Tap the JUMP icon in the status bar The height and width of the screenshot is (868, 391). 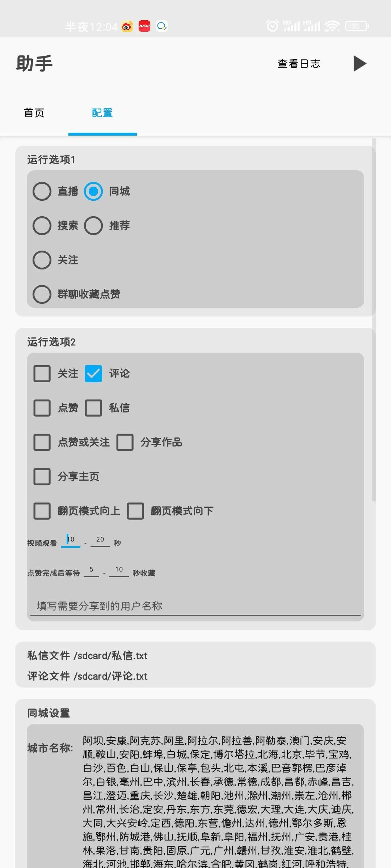coord(144,26)
